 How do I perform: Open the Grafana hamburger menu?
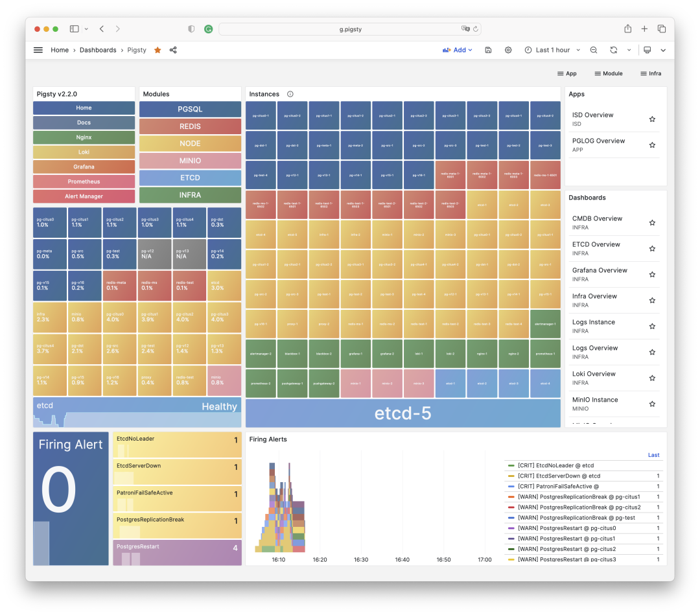(38, 50)
